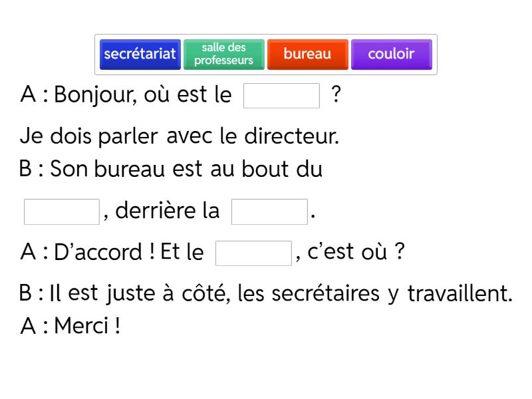Viewport: 532px width, 399px height.
Task: Click the blank after 'derrière la'
Action: [x=269, y=212]
